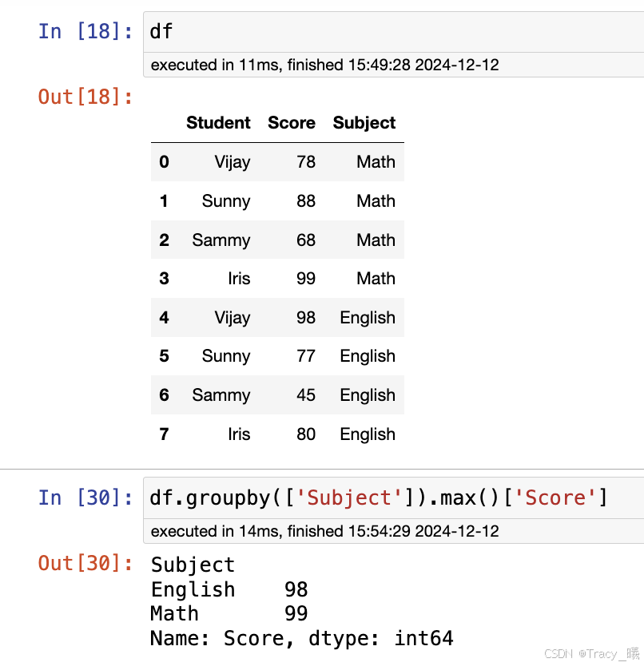Viewport: 644px width, 666px height.
Task: Click the 'In [18]:' prompt label
Action: click(85, 31)
